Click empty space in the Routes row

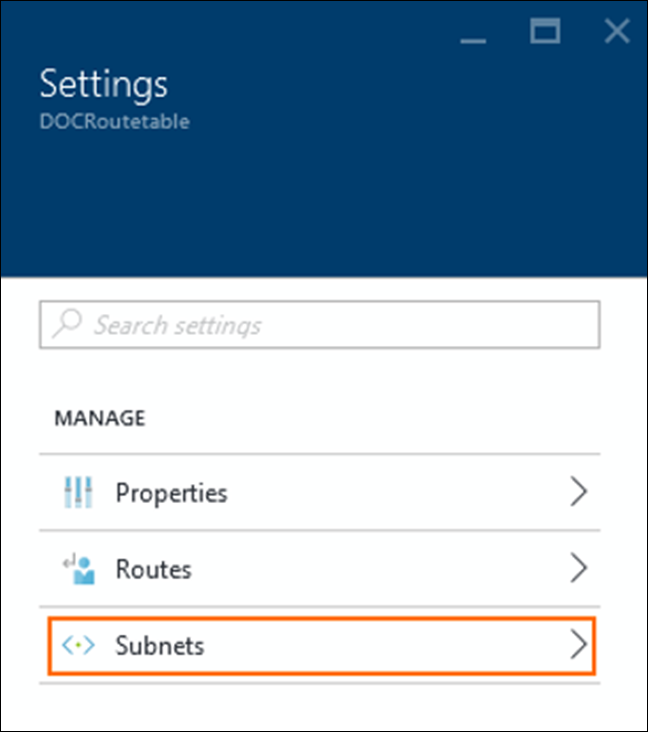(x=373, y=569)
